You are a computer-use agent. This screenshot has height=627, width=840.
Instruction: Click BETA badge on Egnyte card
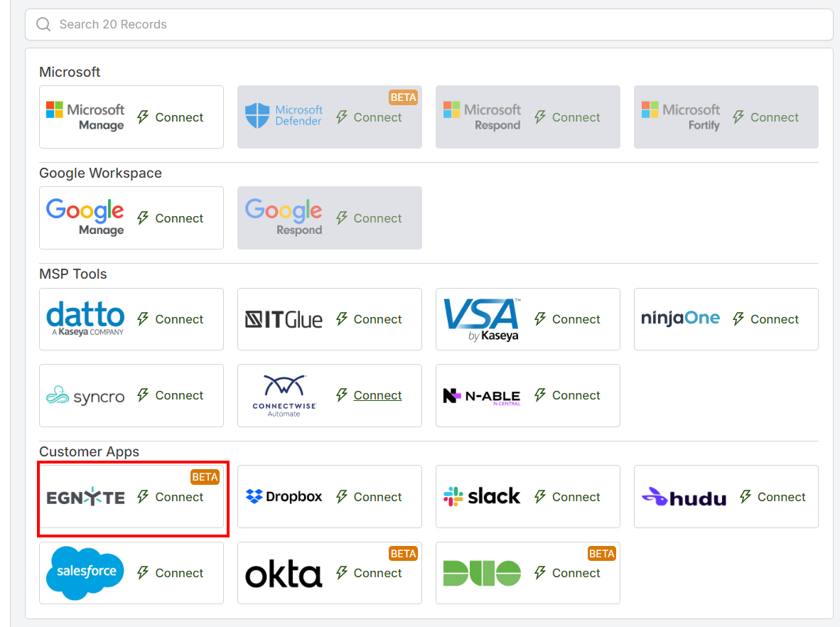click(x=205, y=477)
